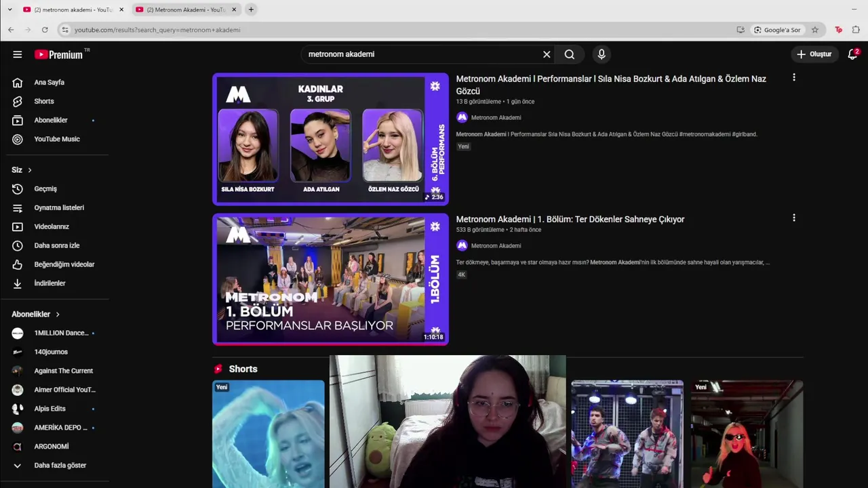
Task: Close the first browser tab
Action: pyautogui.click(x=121, y=9)
